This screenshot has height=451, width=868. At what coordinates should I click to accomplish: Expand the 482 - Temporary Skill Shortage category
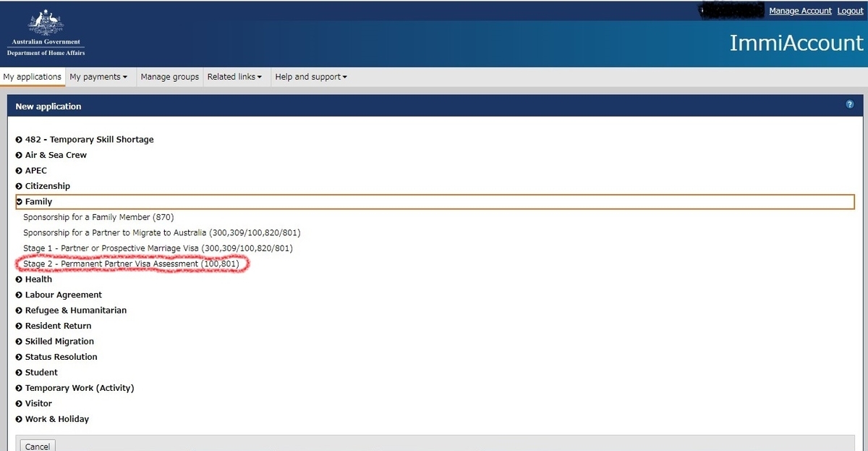coord(85,140)
